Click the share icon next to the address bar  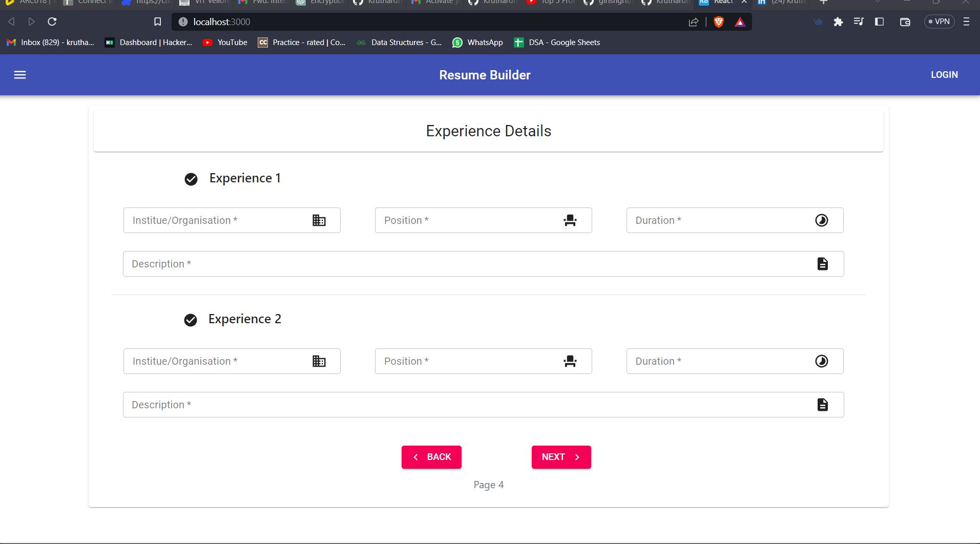694,22
